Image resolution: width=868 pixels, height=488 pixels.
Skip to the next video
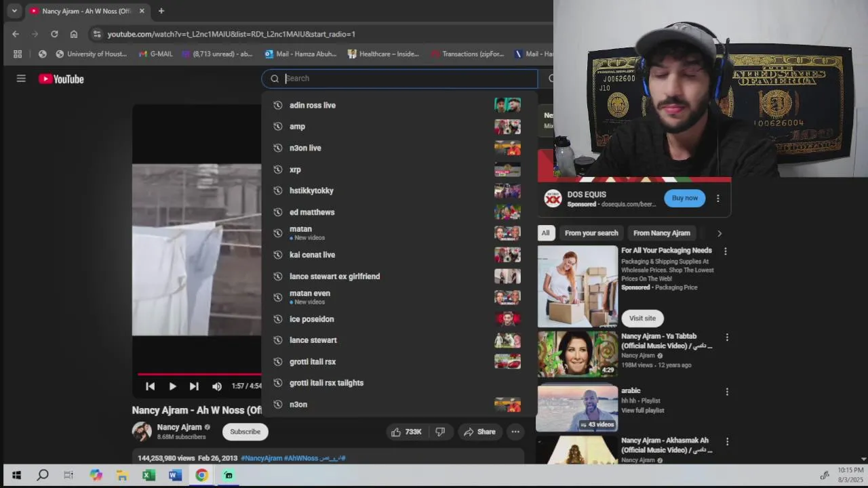click(194, 386)
